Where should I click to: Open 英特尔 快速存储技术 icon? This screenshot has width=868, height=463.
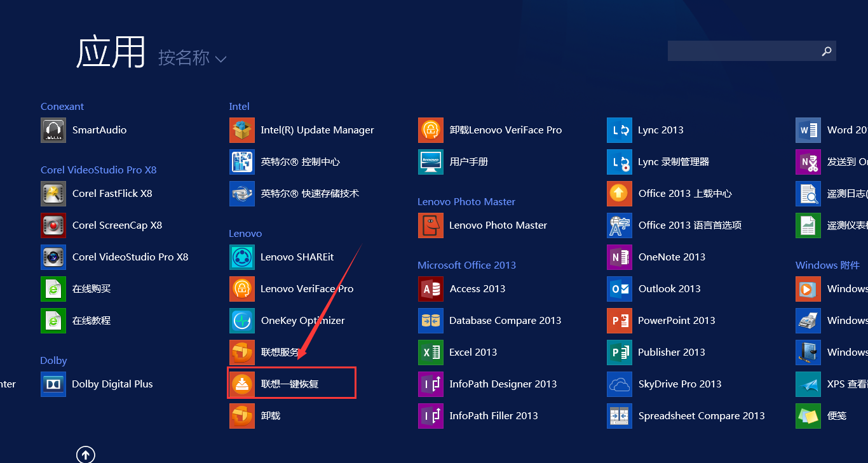tap(242, 194)
